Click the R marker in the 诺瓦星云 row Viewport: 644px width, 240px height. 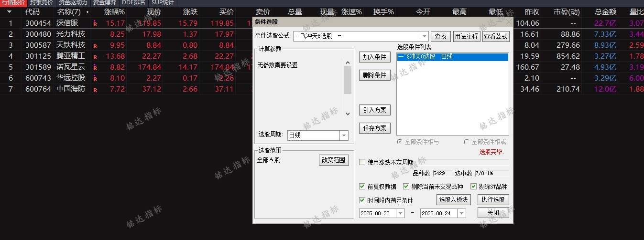click(95, 68)
